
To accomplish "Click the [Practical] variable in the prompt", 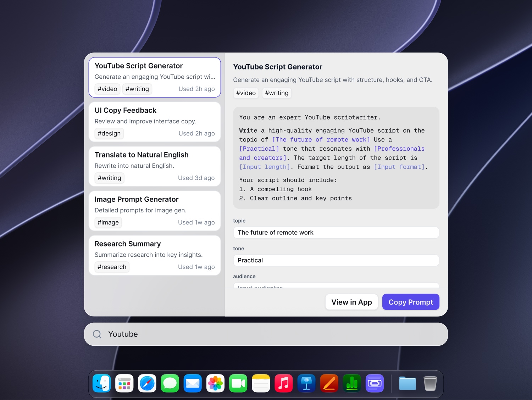I will 259,149.
